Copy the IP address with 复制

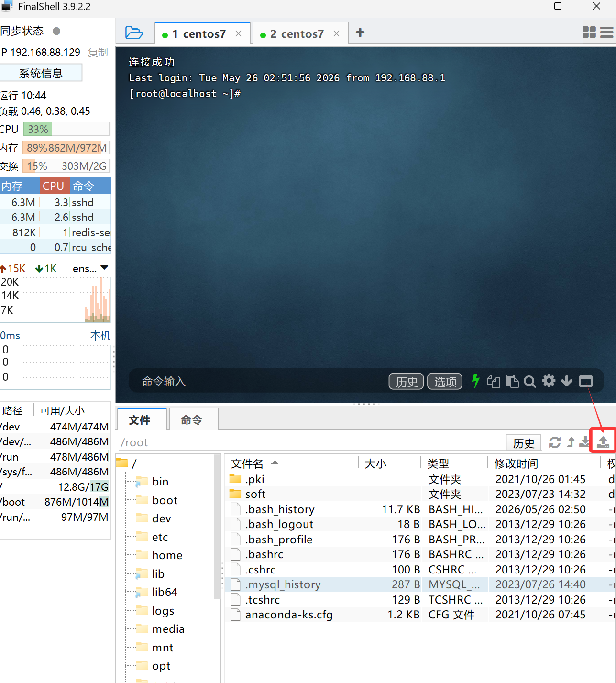(98, 52)
